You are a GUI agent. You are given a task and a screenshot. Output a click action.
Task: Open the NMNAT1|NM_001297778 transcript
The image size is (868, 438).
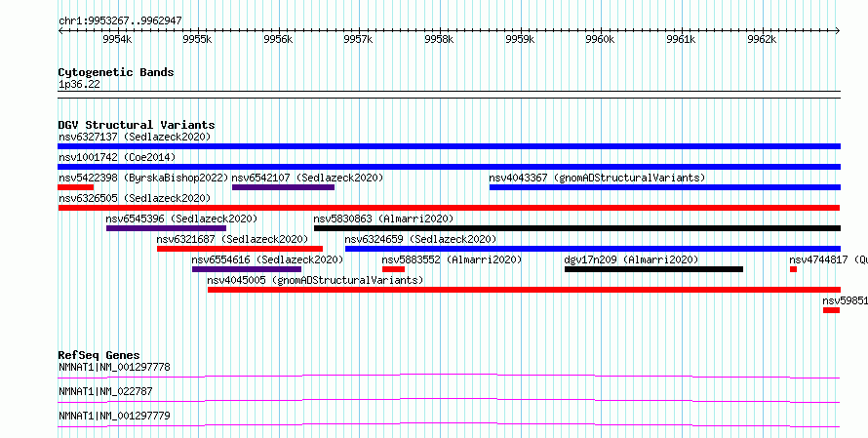tap(449, 377)
